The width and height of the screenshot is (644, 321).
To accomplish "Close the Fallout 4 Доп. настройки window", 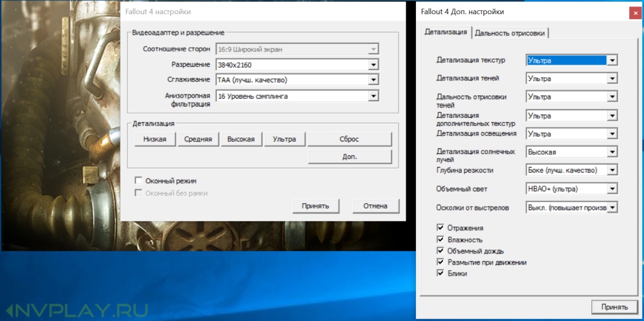I will 635,12.
